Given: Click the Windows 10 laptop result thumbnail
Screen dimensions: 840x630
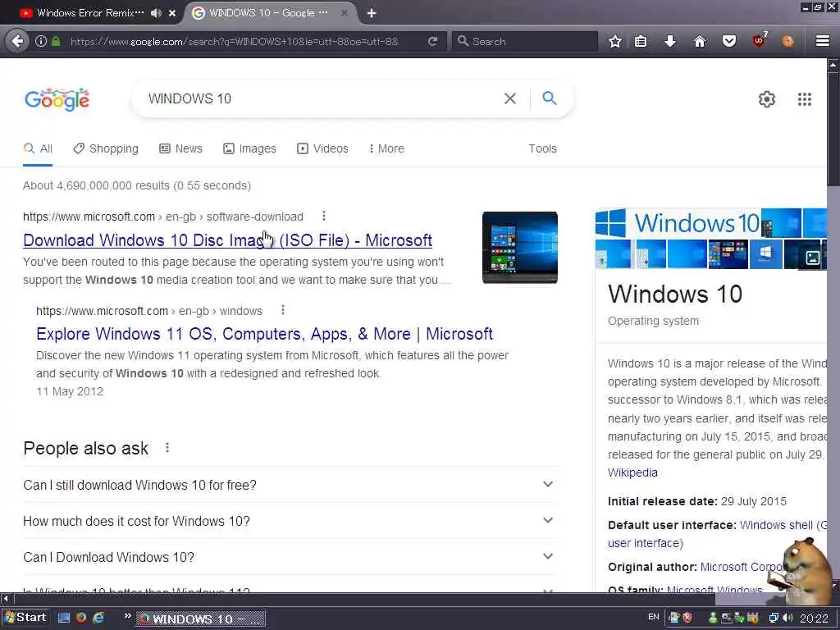Looking at the screenshot, I should click(519, 248).
